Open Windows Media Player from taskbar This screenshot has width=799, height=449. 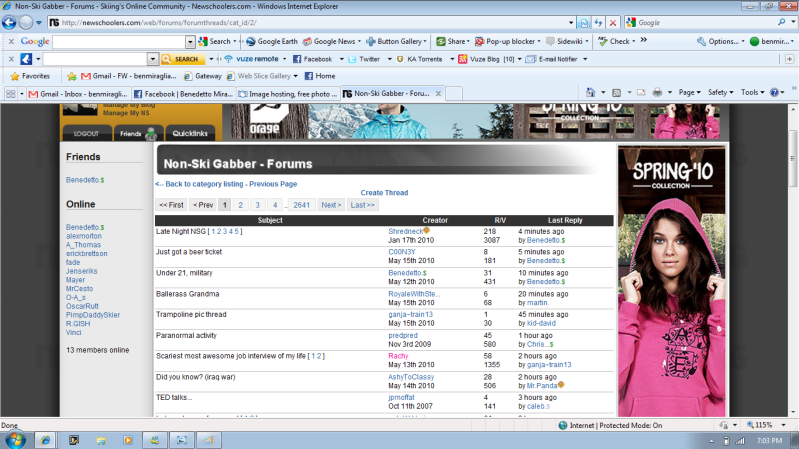point(127,440)
